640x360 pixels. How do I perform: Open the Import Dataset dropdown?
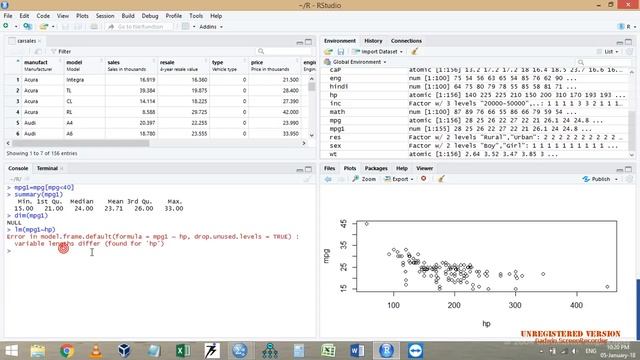click(378, 52)
